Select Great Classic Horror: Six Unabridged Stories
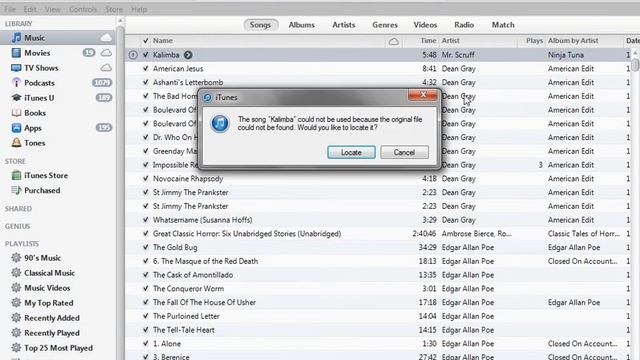 pyautogui.click(x=378, y=234)
